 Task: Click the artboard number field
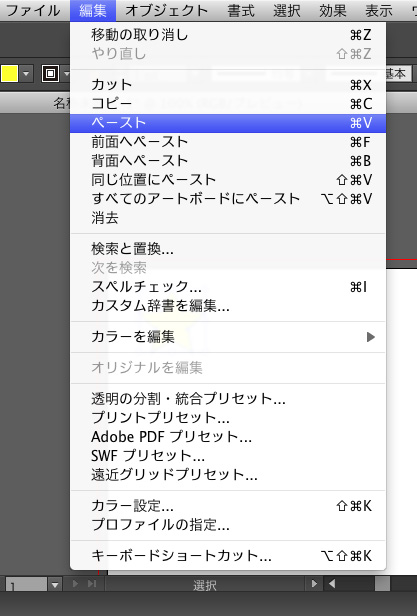click(x=27, y=585)
